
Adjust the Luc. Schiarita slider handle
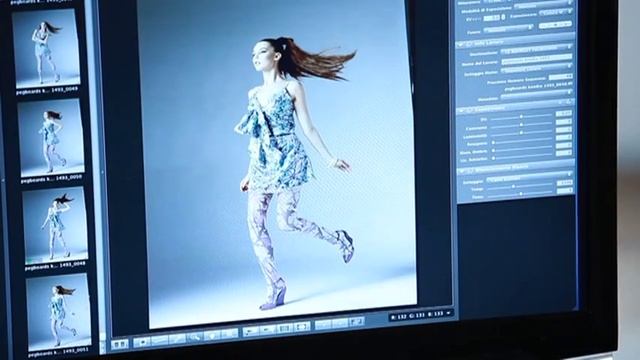coord(493,158)
